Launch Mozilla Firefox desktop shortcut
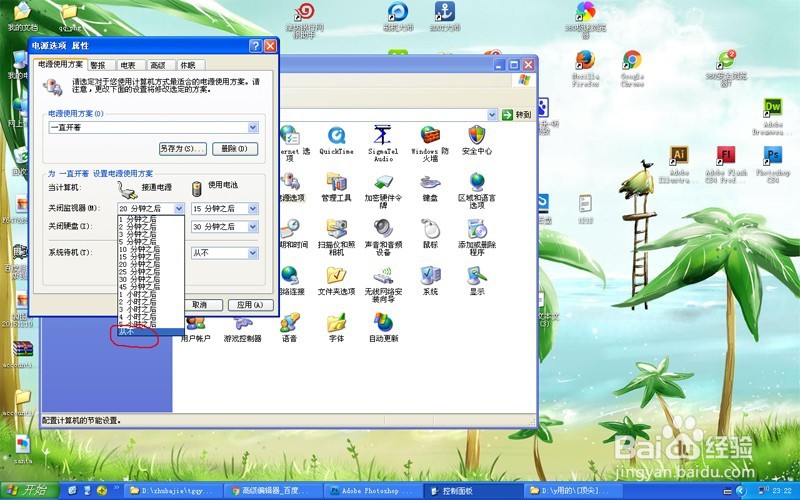Screen dimensions: 800x500 click(x=585, y=69)
